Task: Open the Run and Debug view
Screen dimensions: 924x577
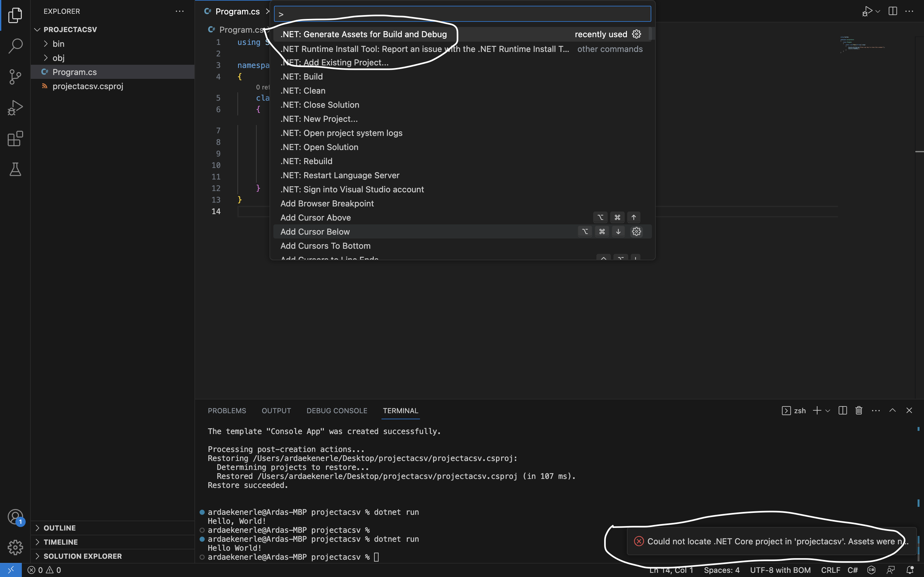Action: (15, 108)
